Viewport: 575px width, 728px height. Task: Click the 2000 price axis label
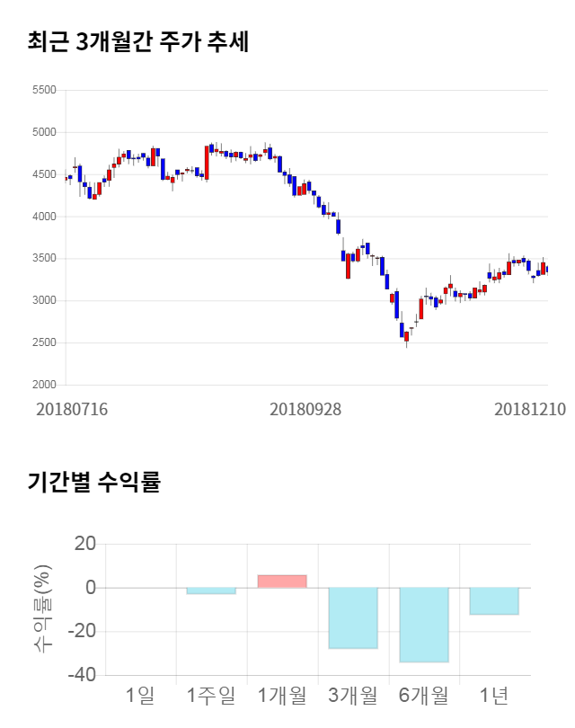coord(43,385)
